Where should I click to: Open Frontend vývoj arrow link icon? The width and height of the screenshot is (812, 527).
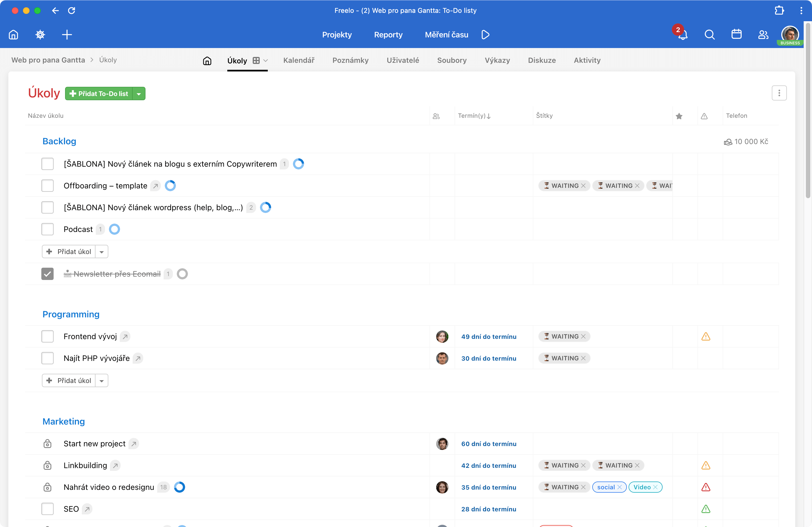coord(125,337)
